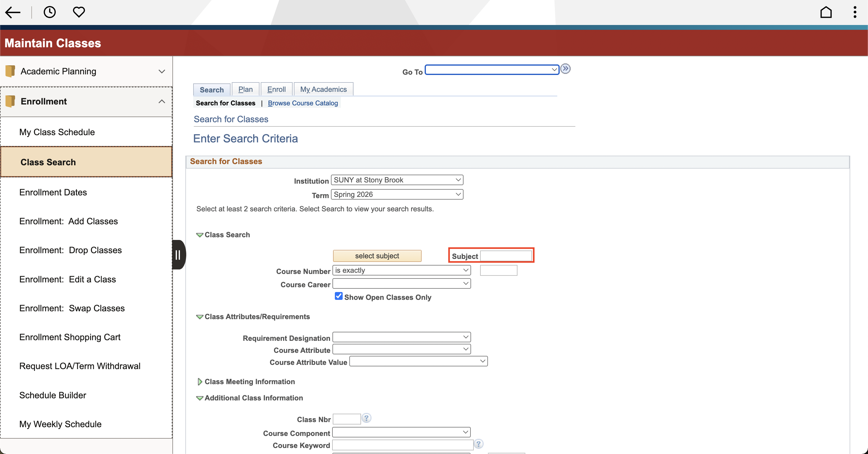Click the Class Nbr help icon
Screen dimensions: 868x454
[366, 418]
